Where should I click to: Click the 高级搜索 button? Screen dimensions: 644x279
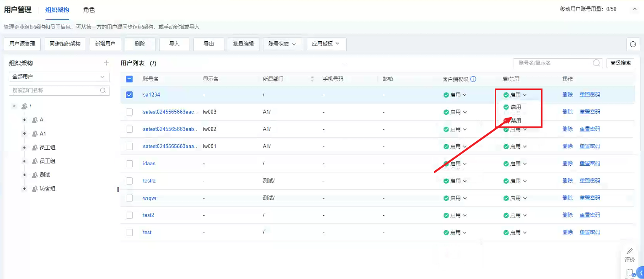pos(621,63)
